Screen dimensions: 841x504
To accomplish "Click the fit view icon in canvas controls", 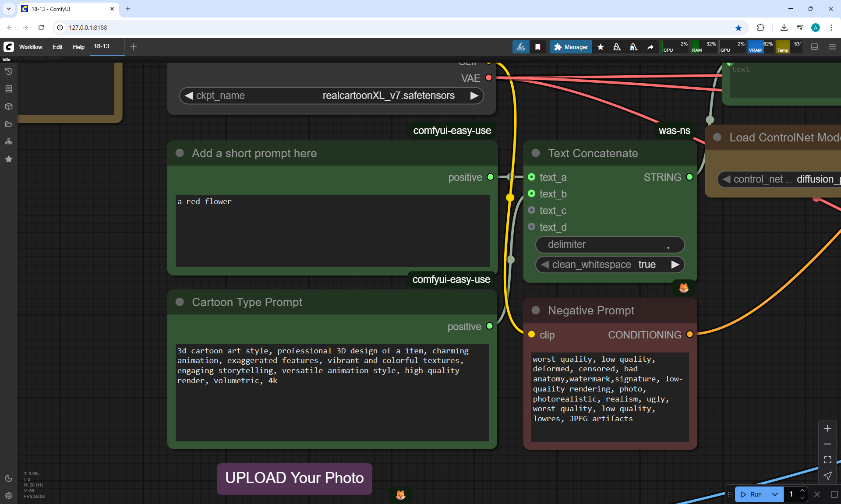I will click(827, 460).
